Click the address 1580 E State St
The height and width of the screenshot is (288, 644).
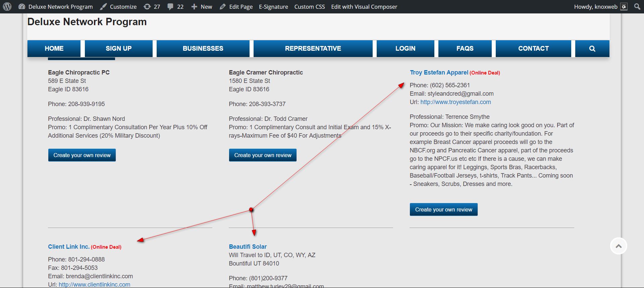250,81
